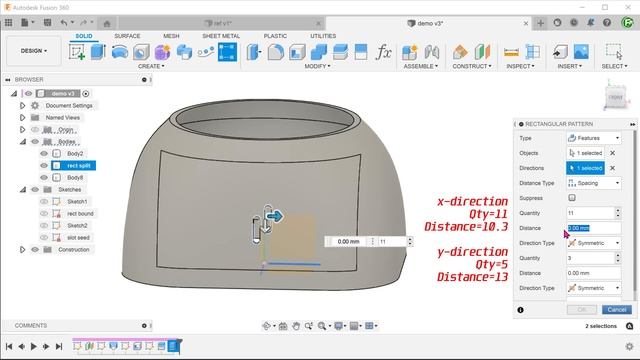Collapse the Sketches folder
This screenshot has height=360, width=640.
pyautogui.click(x=22, y=189)
